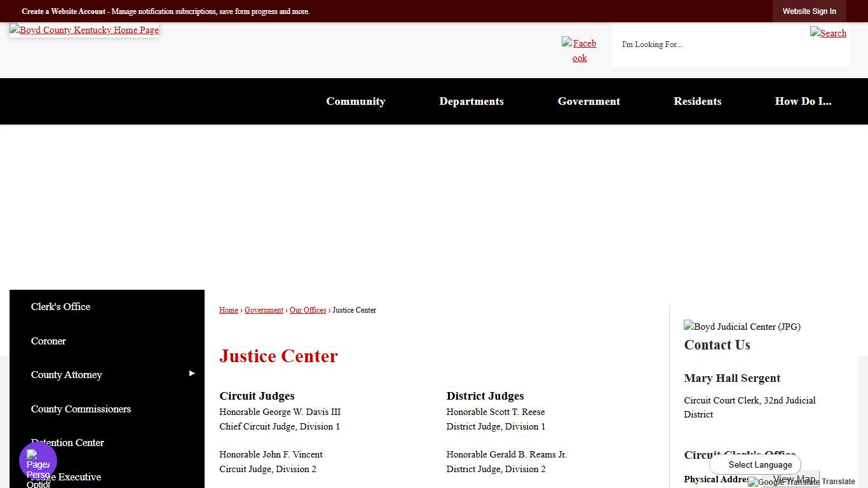View the Boyd Judicial Center image
868x488 pixels.
(742, 327)
